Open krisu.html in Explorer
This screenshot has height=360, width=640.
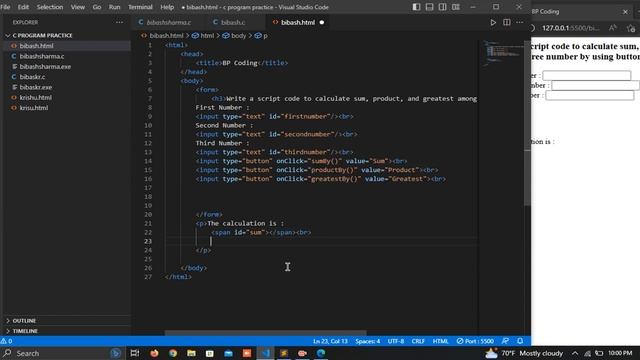[x=34, y=108]
